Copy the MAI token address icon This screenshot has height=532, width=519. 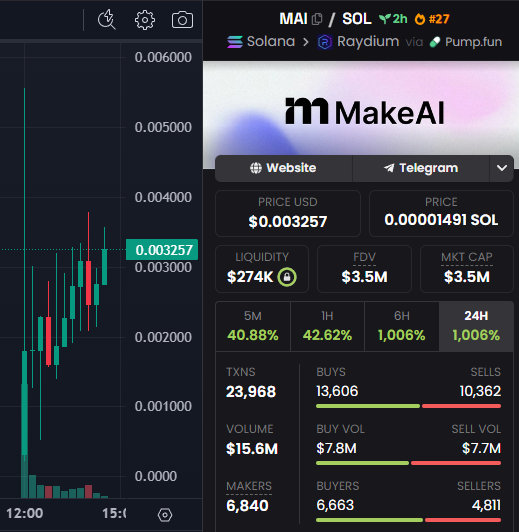tap(317, 19)
